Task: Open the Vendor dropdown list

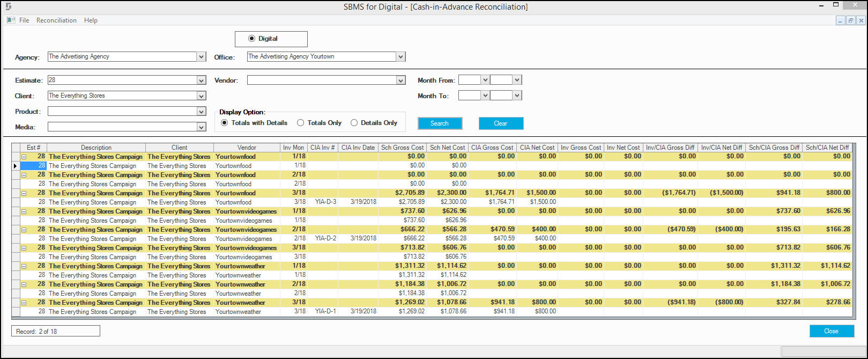Action: tap(401, 80)
